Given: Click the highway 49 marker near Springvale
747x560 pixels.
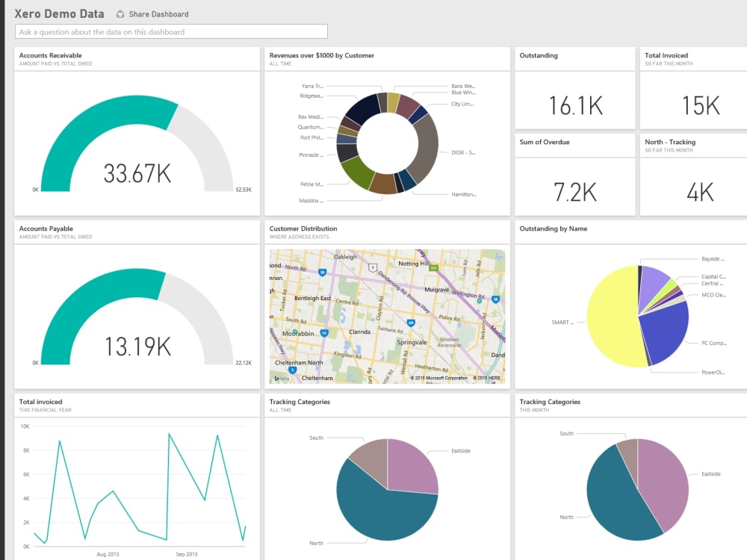Looking at the screenshot, I should pos(411,323).
